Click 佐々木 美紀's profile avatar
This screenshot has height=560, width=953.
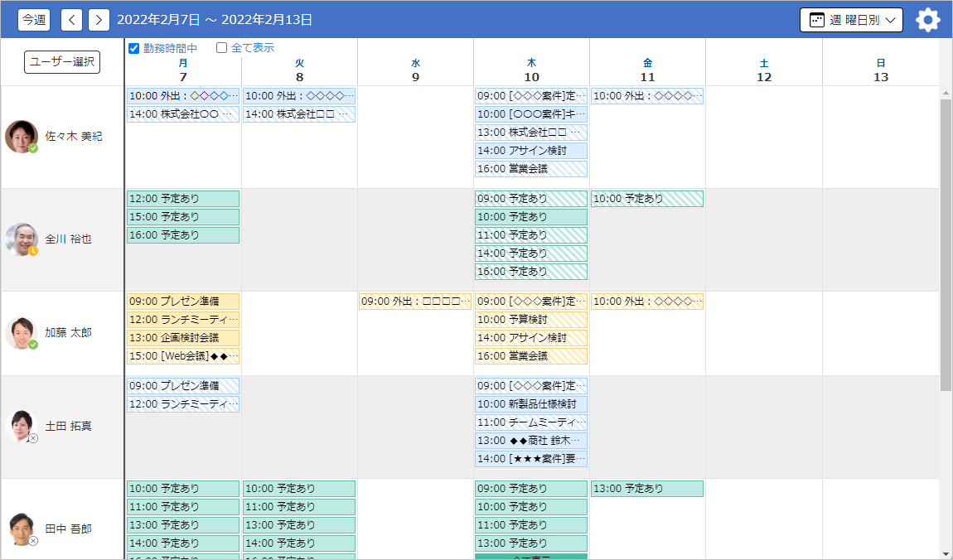point(22,137)
